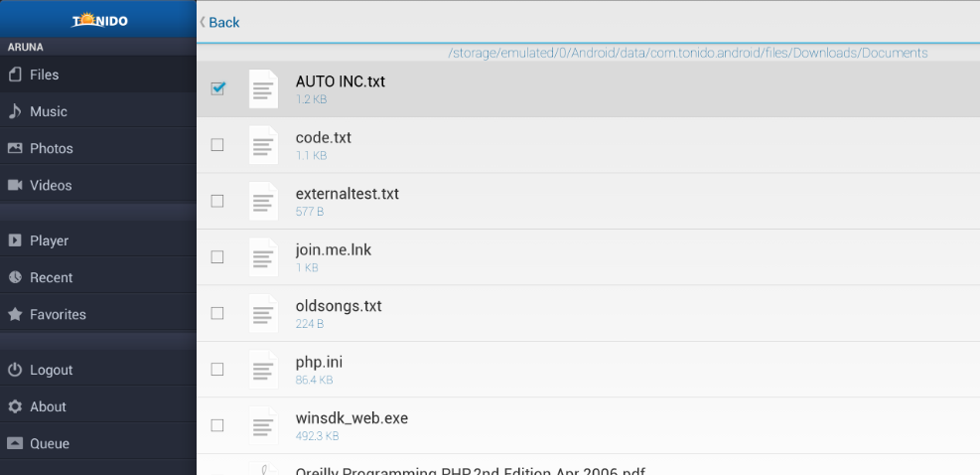Check the php.ini checkbox
The image size is (980, 475).
(217, 370)
